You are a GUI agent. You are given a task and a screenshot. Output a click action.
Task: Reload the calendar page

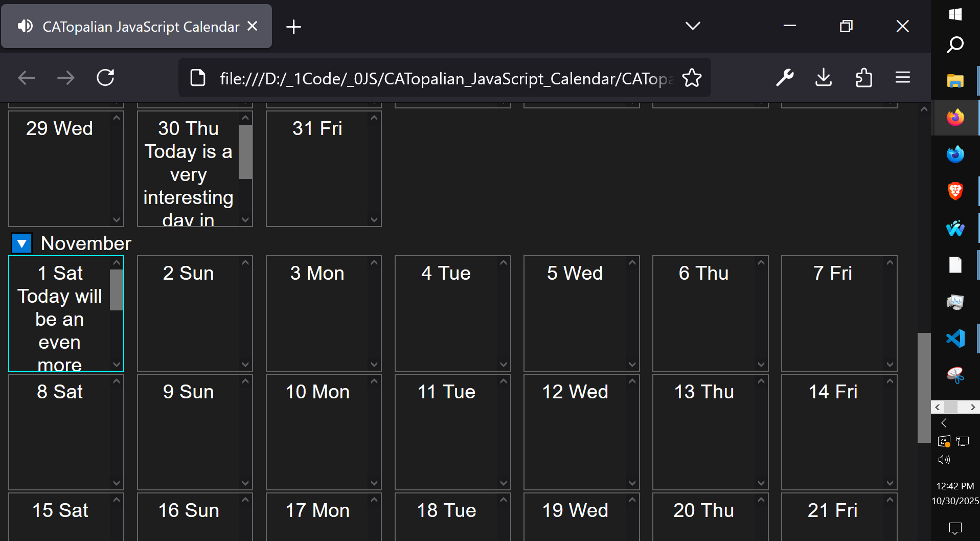point(105,78)
